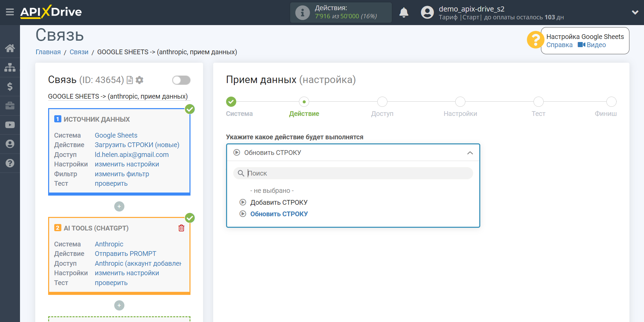Toggle the connection on/off switch

click(181, 80)
